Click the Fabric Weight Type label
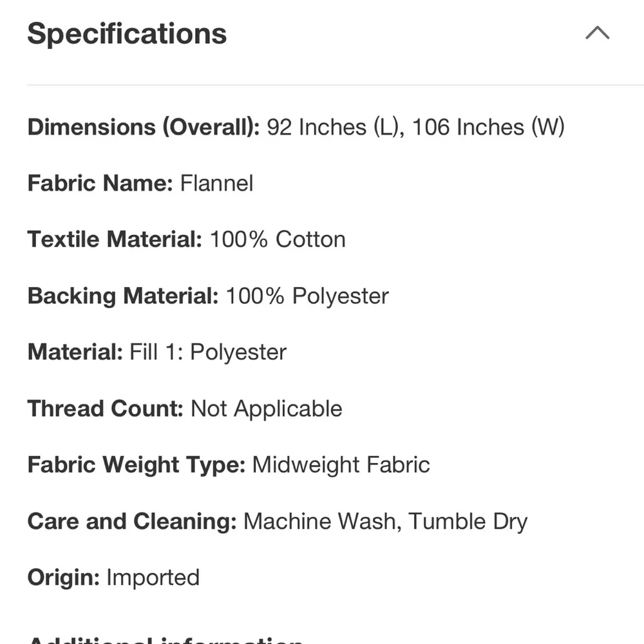 coord(137,466)
